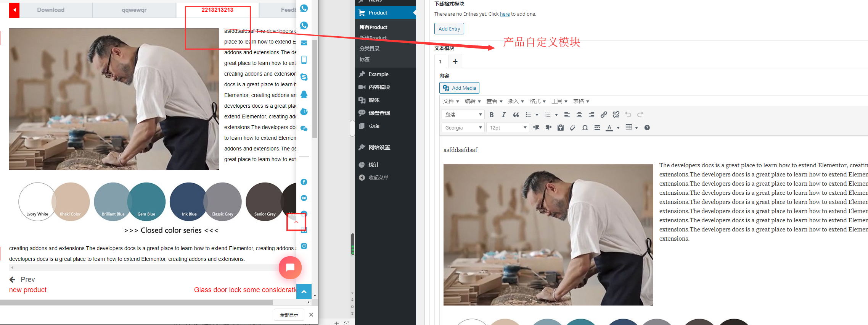
Task: Click the red left arrow tab scroller
Action: point(14,10)
